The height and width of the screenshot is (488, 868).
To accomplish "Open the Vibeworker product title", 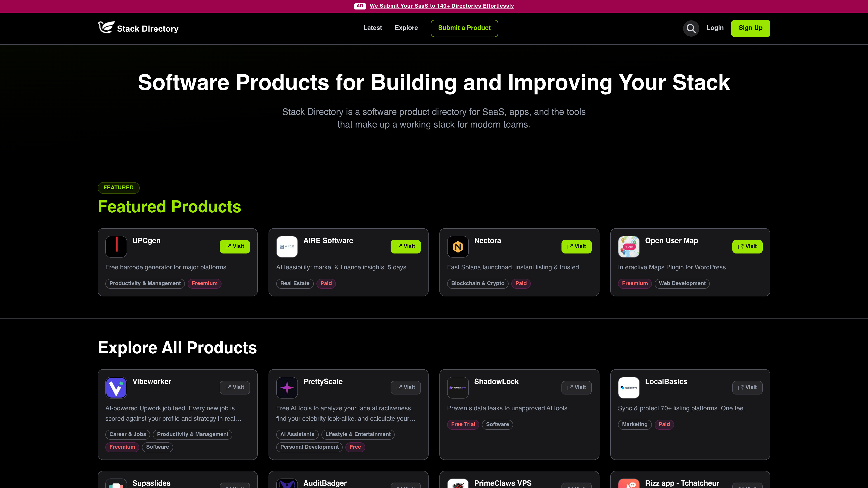I will pos(152,382).
